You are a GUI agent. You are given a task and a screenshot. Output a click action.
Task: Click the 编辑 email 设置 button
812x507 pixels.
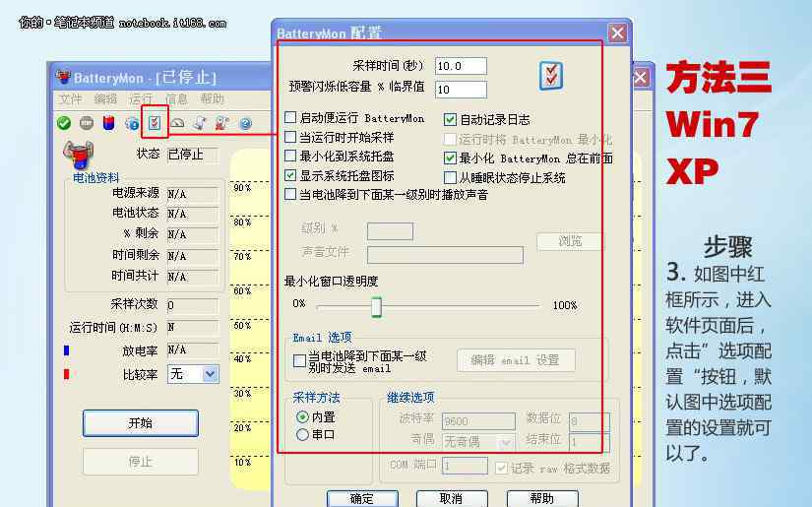pyautogui.click(x=516, y=360)
